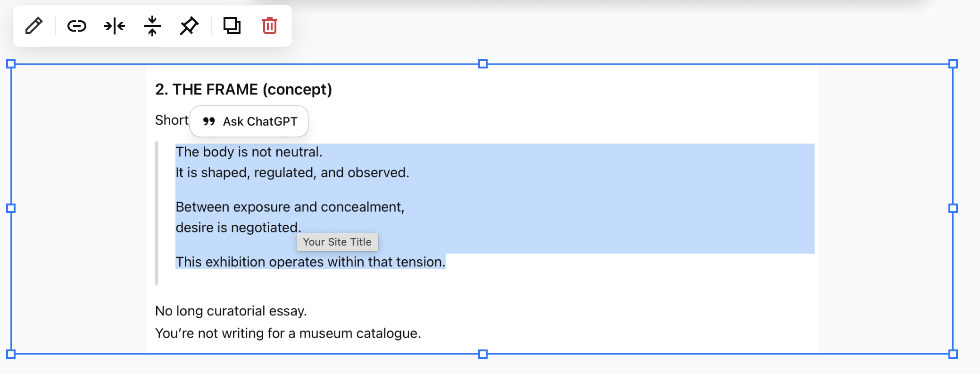This screenshot has height=374, width=980.
Task: Click the line "No long curatorial essay."
Action: pyautogui.click(x=231, y=311)
